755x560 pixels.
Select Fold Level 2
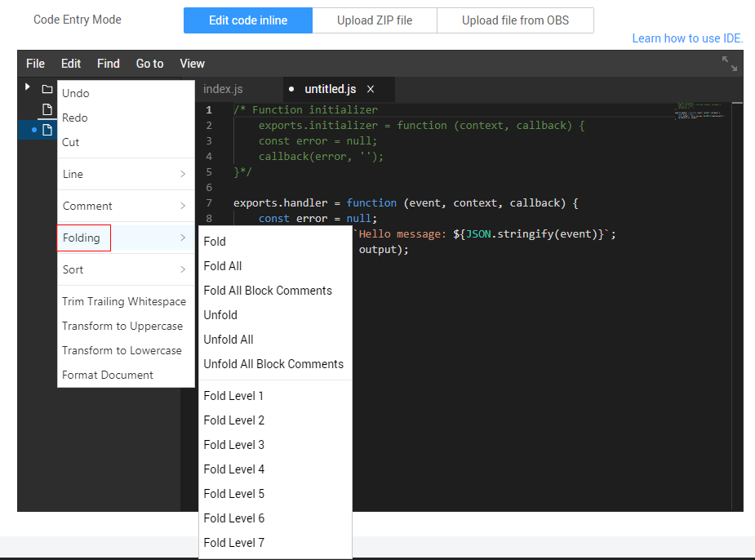(x=275, y=420)
